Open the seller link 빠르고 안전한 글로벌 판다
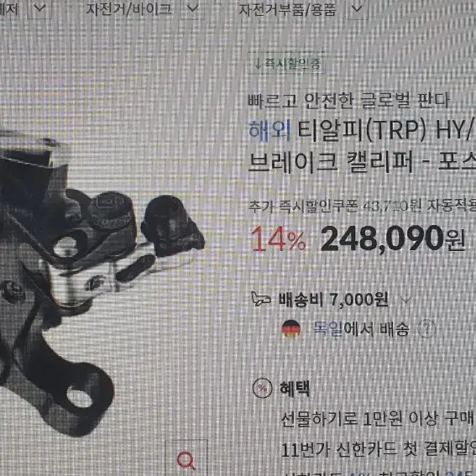 pos(348,101)
